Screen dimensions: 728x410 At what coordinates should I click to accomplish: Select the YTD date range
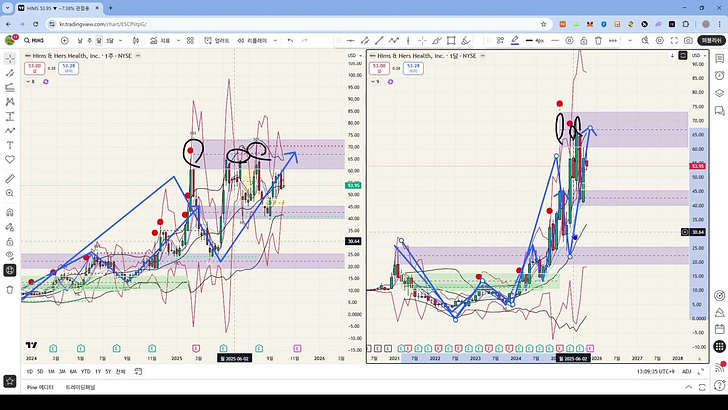(85, 371)
